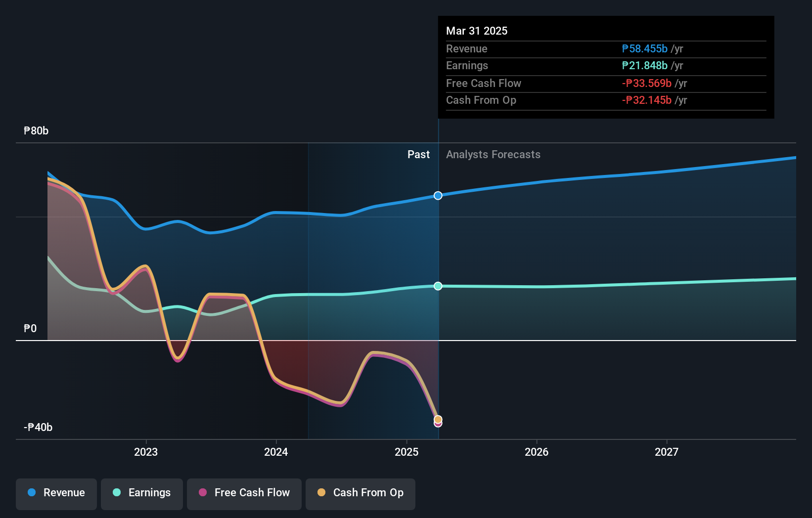Click the 'Earnings' row label in tooltip
Viewport: 812px width, 518px height.
coord(467,66)
